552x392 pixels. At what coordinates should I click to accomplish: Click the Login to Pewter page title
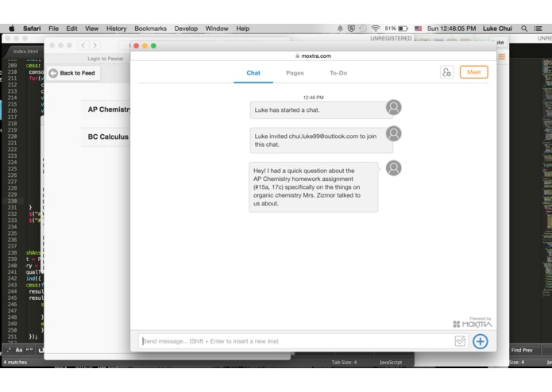click(106, 59)
